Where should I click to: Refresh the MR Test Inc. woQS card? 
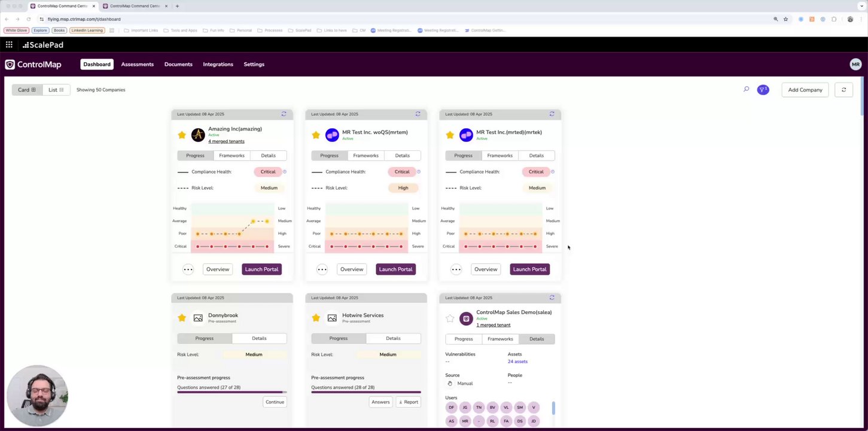coord(418,114)
